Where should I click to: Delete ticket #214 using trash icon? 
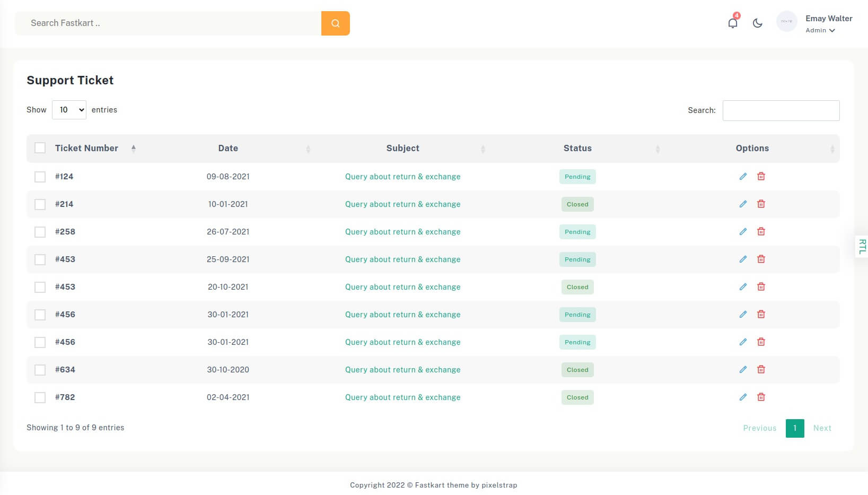pos(761,204)
